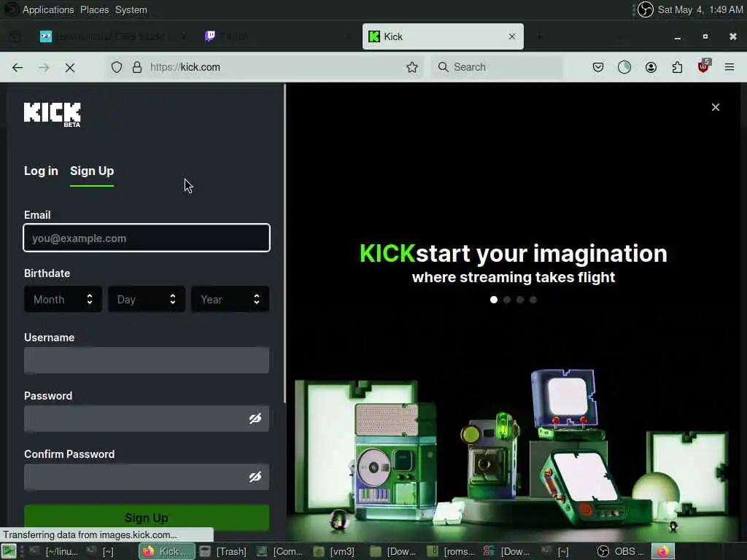Viewport: 747px width, 560px height.
Task: Open a new browser tab
Action: coord(540,36)
